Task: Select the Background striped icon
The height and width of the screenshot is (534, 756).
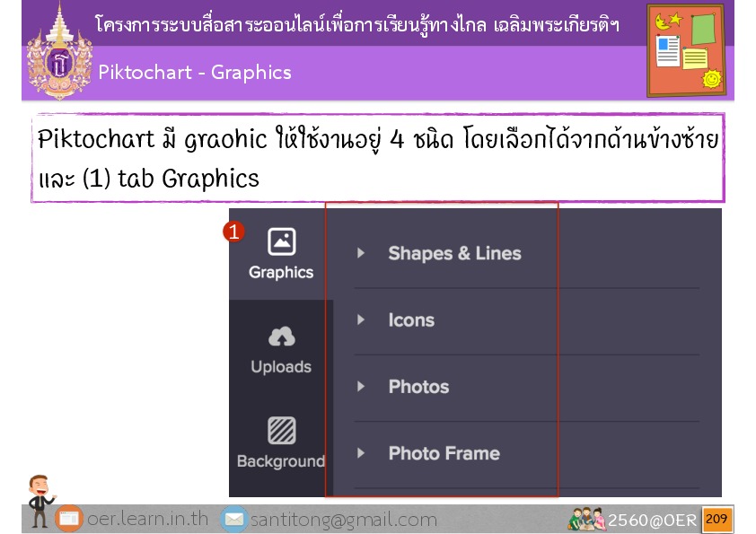Action: click(x=282, y=431)
